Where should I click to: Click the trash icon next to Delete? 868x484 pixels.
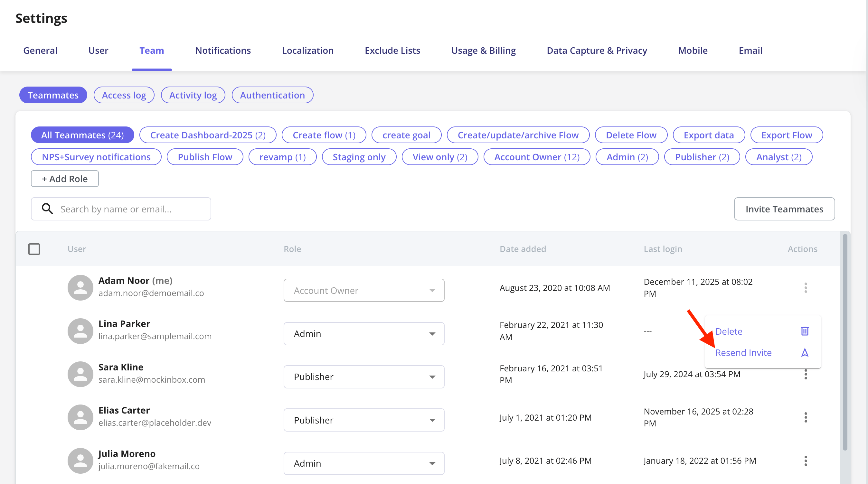point(805,331)
